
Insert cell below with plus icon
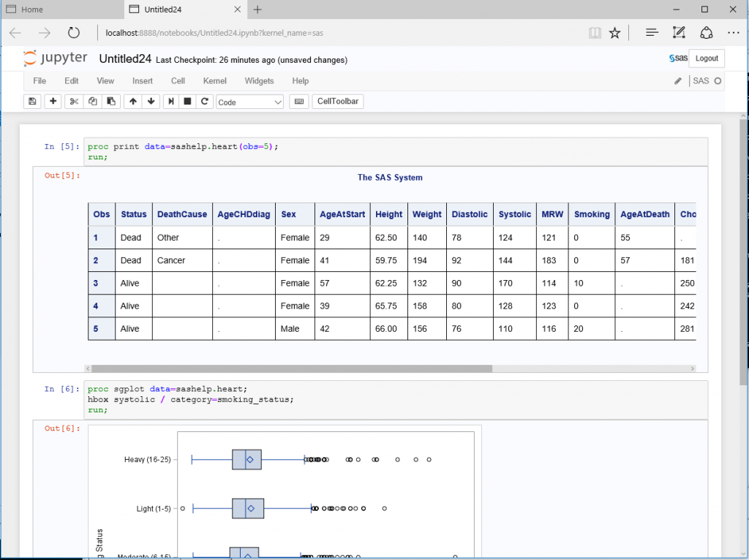(x=53, y=102)
